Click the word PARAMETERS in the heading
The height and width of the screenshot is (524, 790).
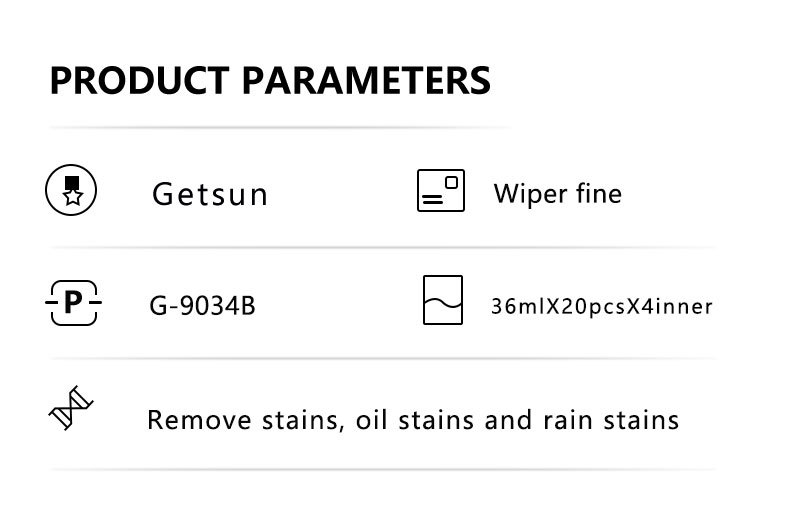tap(366, 81)
